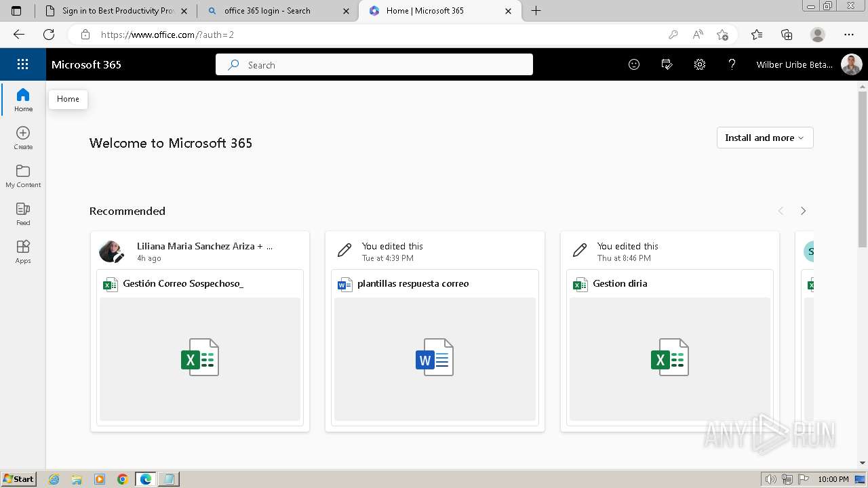Viewport: 868px width, 488px height.
Task: Click the search magnifier icon
Action: [x=233, y=65]
